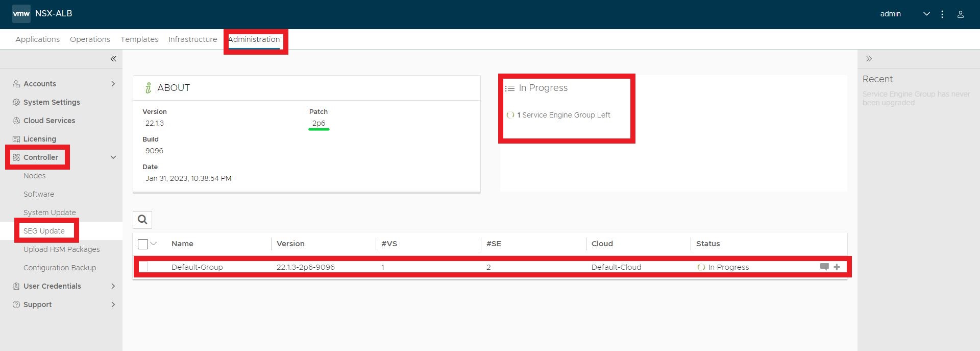Click the date Jan 31, 2023 value
This screenshot has width=980, height=351.
point(188,178)
